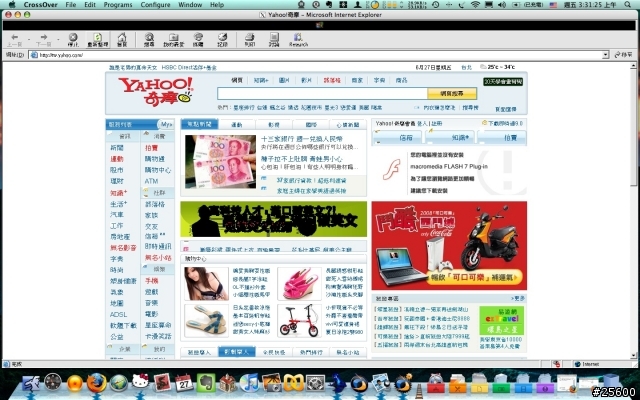Click the My button in sidebar header
The image size is (640, 400).
166,124
